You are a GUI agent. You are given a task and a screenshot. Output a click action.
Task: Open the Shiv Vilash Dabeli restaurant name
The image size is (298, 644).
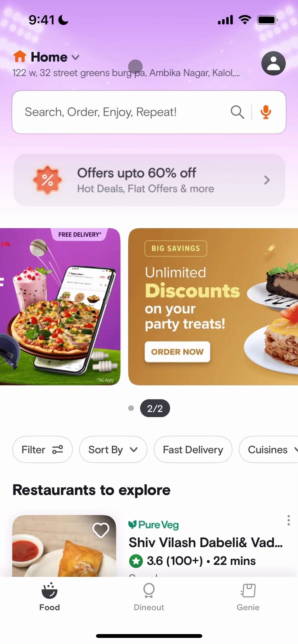206,542
